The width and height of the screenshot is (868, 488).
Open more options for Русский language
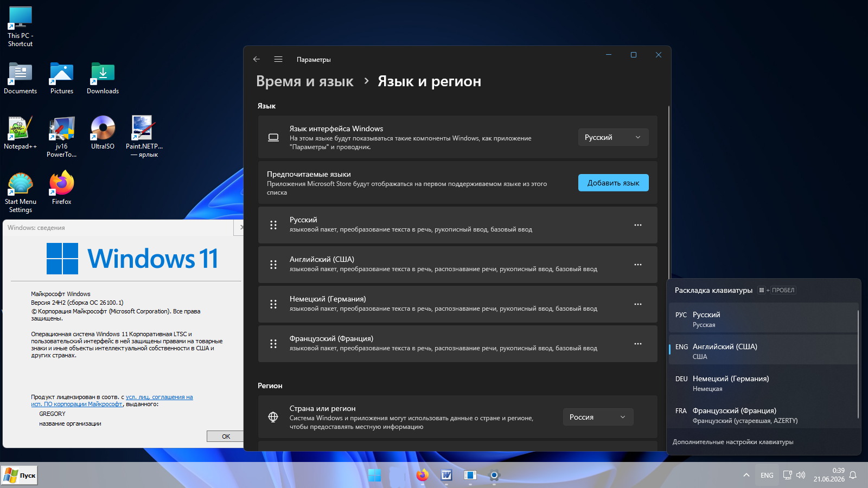[638, 225]
